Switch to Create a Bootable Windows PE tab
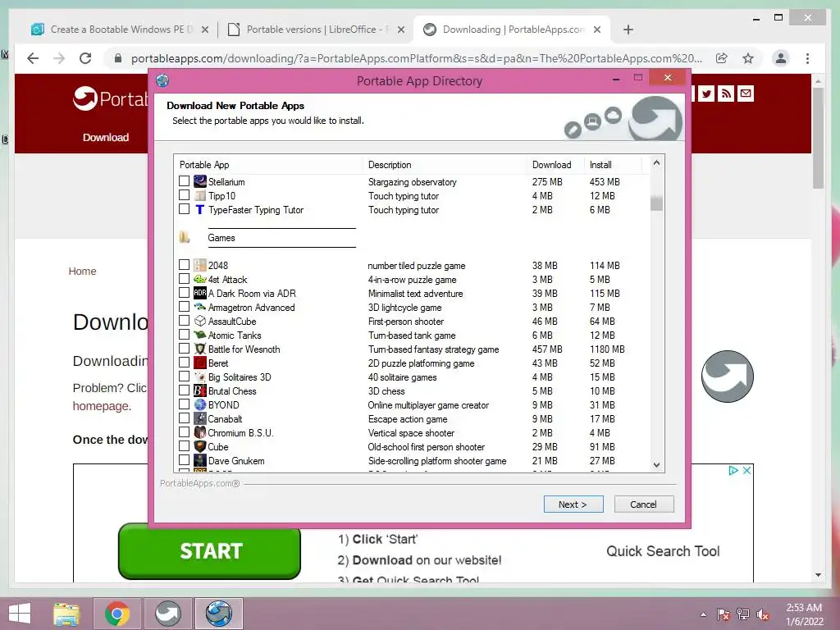The width and height of the screenshot is (840, 630). (x=120, y=30)
